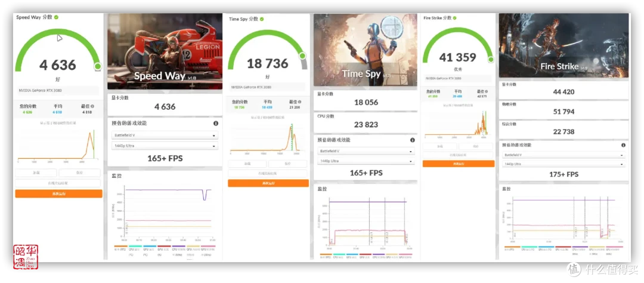
Task: Click the green check icon beside Time Spy 分数
Action: pyautogui.click(x=262, y=19)
